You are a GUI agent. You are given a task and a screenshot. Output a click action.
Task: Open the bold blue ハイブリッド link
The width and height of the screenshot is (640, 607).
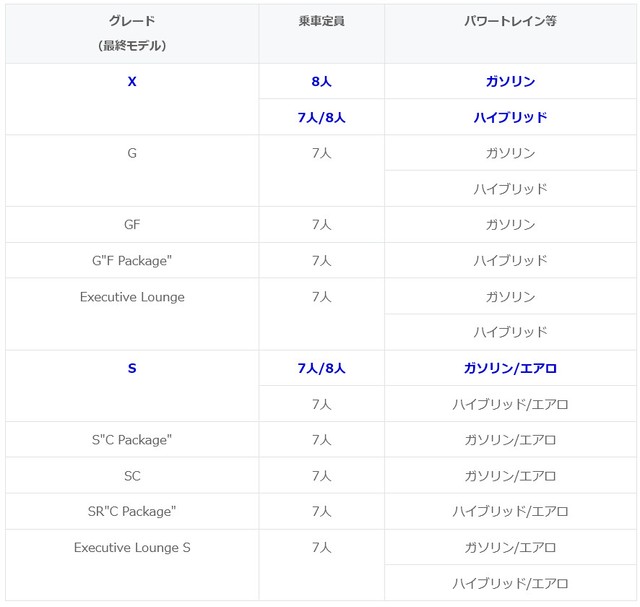tap(510, 117)
